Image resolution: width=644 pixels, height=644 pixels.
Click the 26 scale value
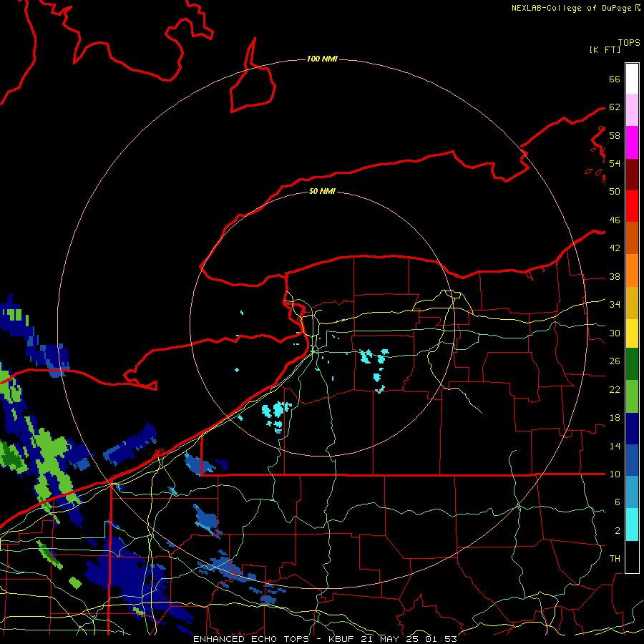point(615,361)
